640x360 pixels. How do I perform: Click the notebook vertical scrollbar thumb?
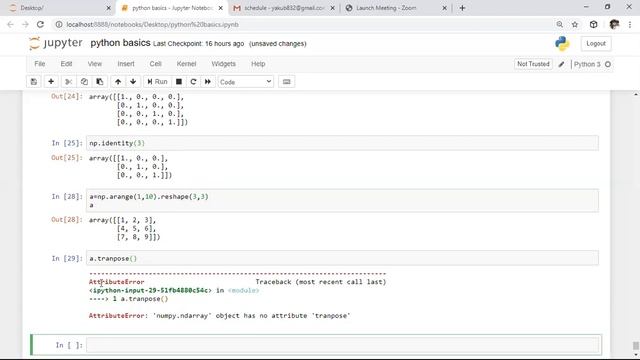pyautogui.click(x=636, y=346)
